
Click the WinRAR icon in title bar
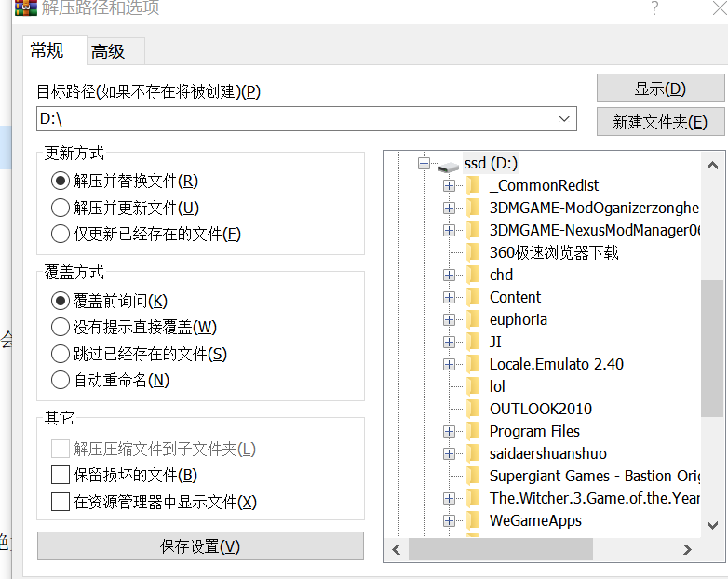[25, 7]
